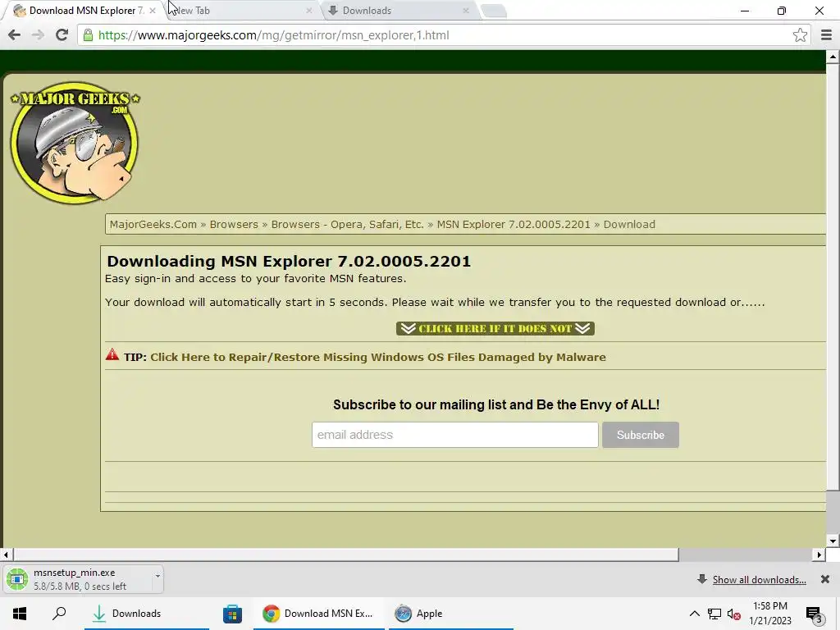Click the Subscribe button
This screenshot has height=630, width=840.
[640, 435]
